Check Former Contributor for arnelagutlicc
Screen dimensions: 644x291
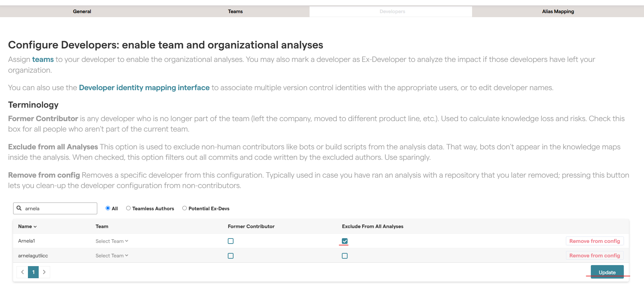click(x=230, y=256)
